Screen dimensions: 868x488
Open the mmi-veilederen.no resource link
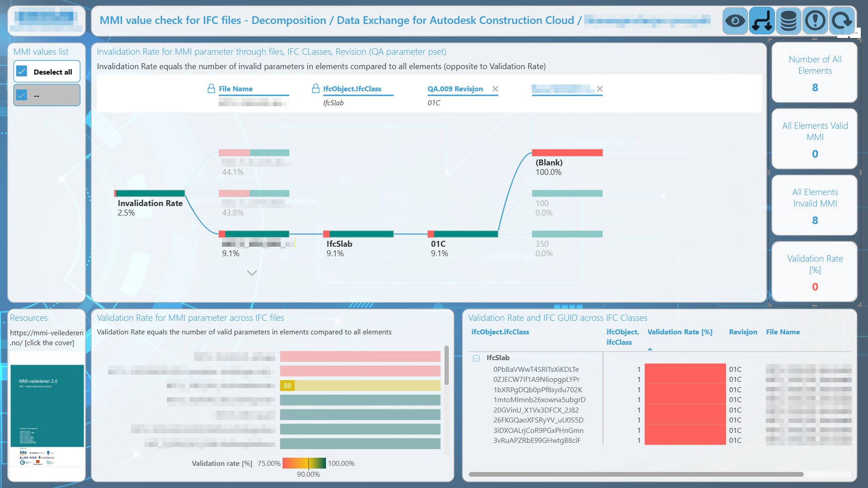point(47,338)
